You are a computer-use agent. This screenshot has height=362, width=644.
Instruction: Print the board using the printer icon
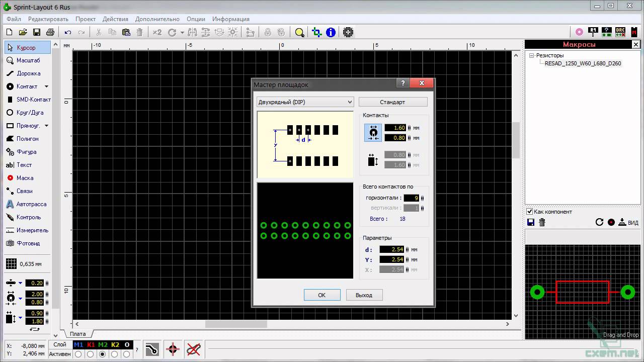click(x=50, y=32)
